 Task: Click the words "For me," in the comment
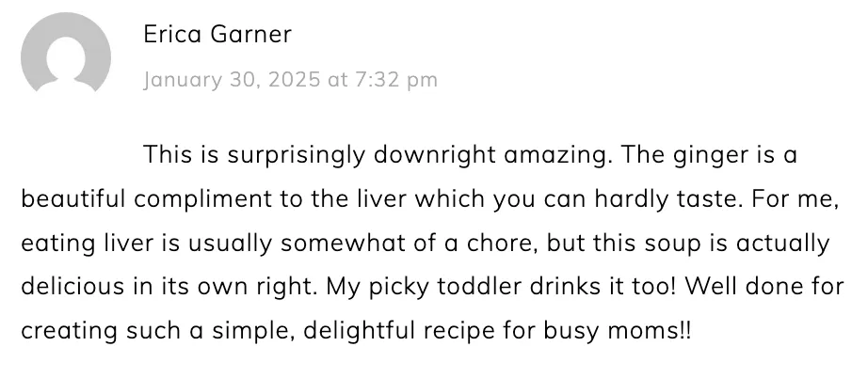[796, 199]
